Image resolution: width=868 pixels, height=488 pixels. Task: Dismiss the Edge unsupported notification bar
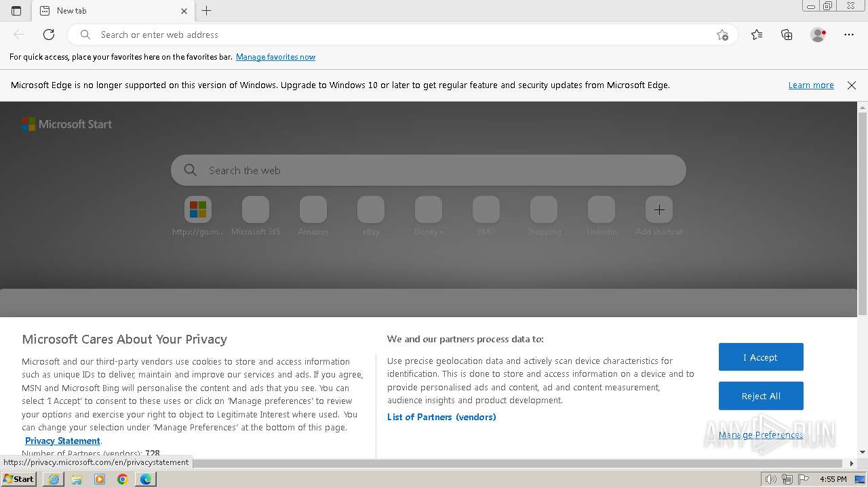pyautogui.click(x=852, y=85)
